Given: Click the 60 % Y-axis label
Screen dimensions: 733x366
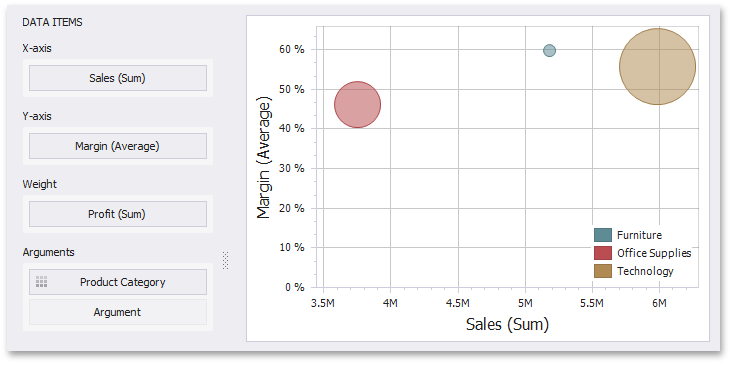Looking at the screenshot, I should [x=292, y=49].
